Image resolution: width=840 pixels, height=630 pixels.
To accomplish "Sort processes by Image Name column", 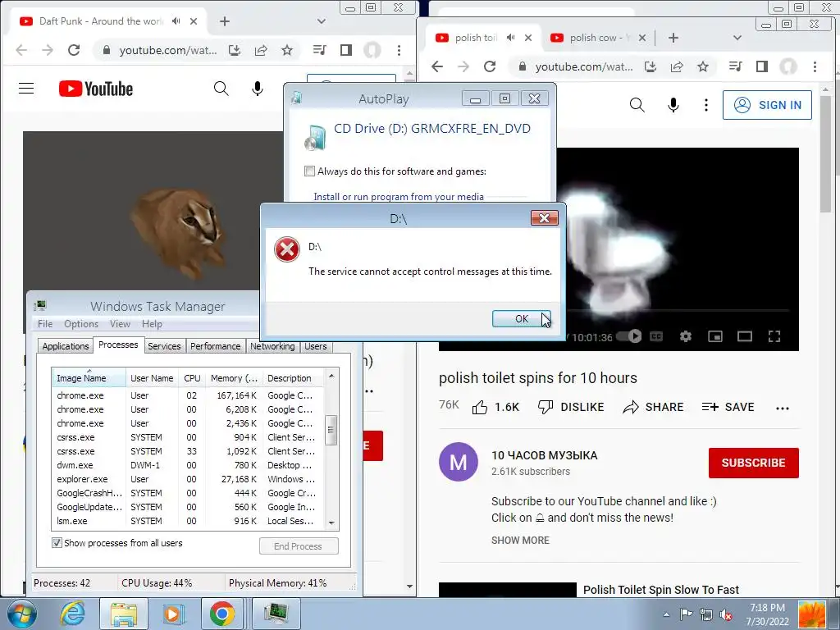I will 89,377.
